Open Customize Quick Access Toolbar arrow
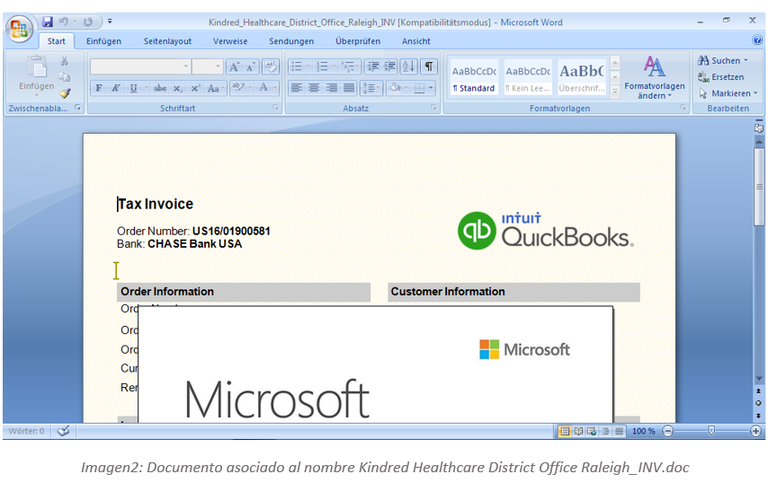Viewport: 768px width, 483px height. tap(110, 21)
